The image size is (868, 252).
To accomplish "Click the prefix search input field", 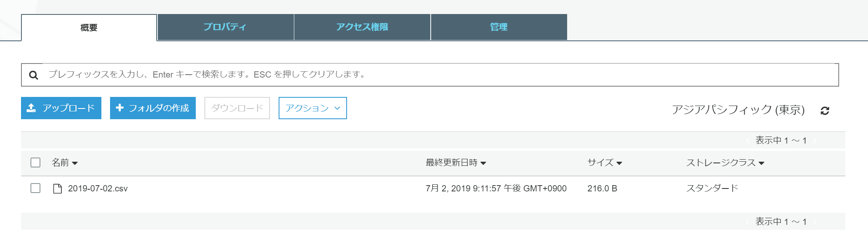I will pos(289,75).
